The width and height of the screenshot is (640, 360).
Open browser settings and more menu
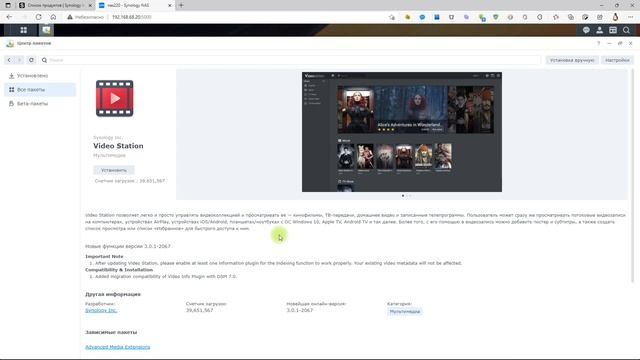[x=630, y=17]
